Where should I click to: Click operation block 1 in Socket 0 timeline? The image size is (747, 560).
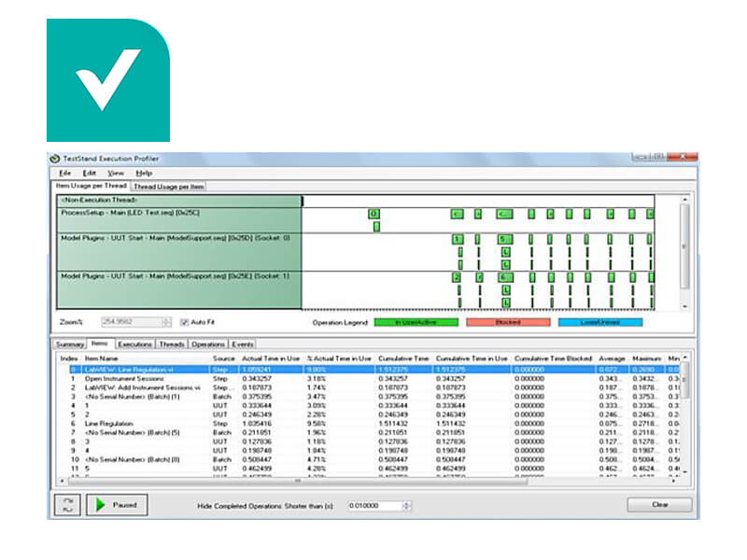(x=458, y=239)
